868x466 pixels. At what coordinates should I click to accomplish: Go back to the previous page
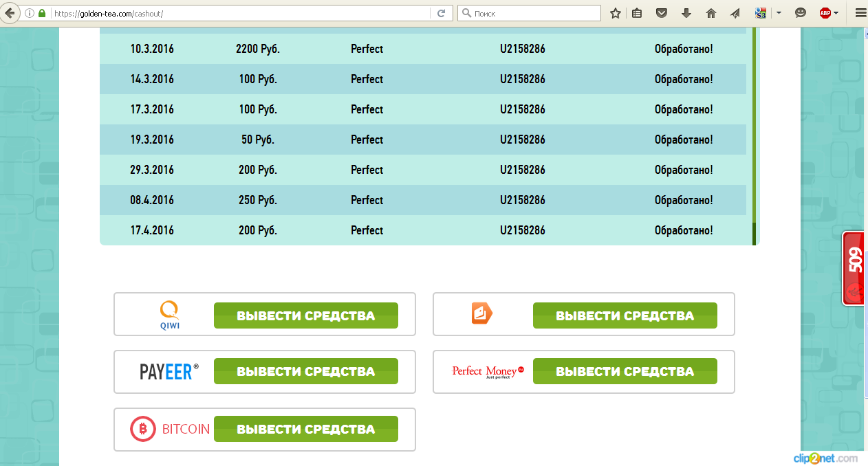(x=9, y=13)
